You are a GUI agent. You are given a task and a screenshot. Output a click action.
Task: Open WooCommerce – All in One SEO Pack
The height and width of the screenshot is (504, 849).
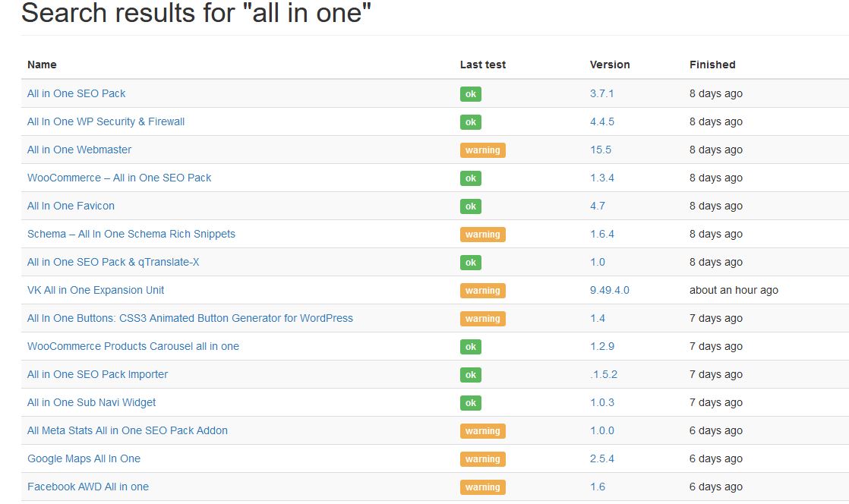[119, 178]
